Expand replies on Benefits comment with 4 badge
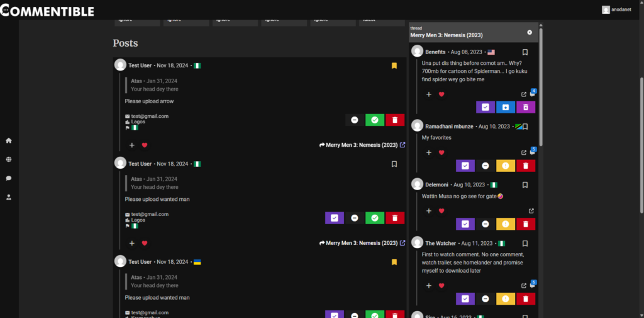The height and width of the screenshot is (318, 644). tap(533, 94)
